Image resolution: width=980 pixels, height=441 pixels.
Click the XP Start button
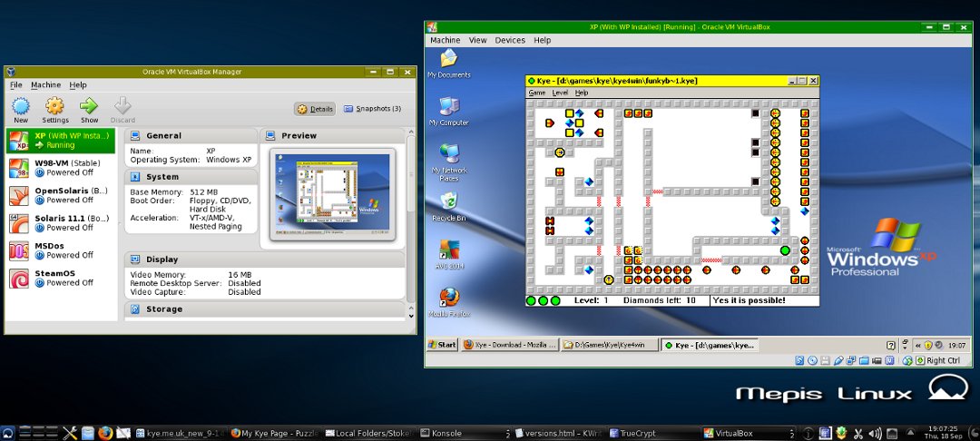[443, 345]
